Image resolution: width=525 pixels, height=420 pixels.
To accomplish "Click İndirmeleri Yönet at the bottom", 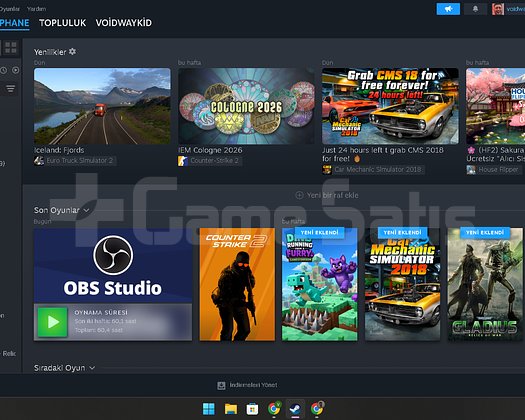I will click(x=253, y=385).
